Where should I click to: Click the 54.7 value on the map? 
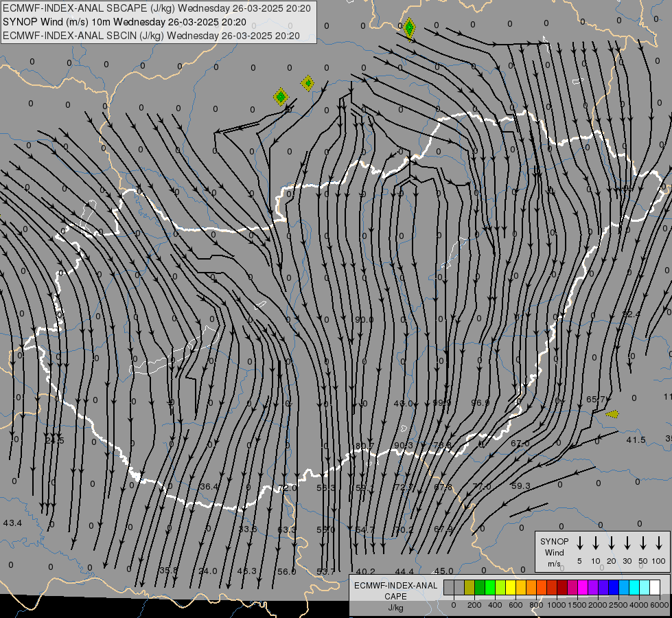[x=364, y=529]
